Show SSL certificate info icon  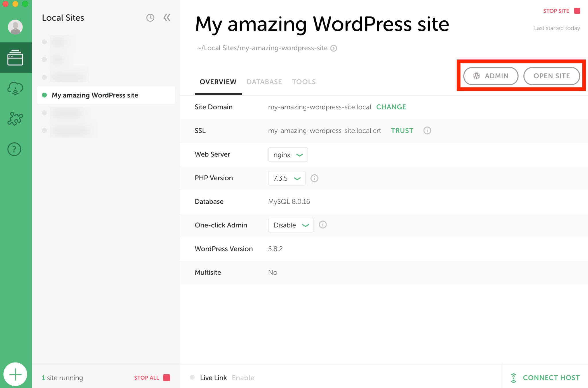(427, 130)
